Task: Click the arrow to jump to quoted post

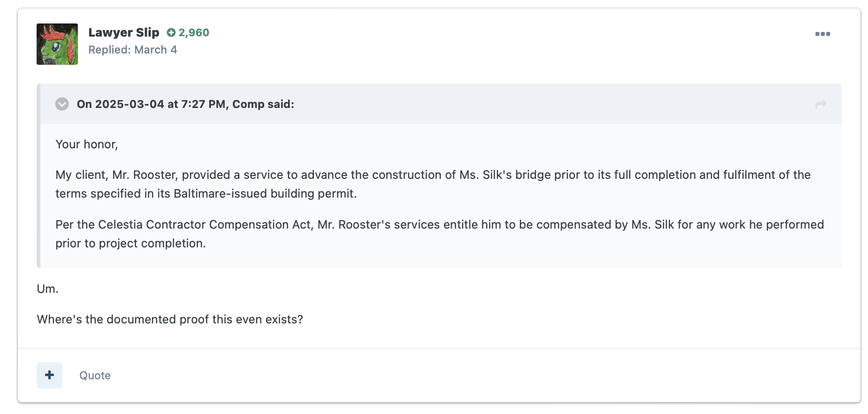Action: click(821, 104)
